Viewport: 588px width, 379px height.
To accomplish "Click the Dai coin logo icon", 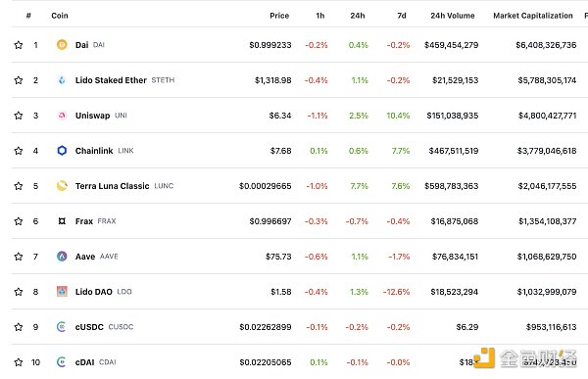I will pos(62,45).
